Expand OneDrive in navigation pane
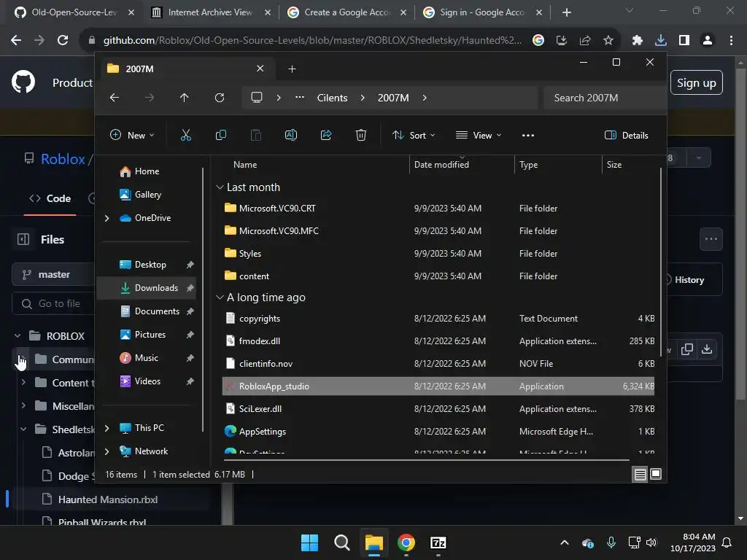The image size is (747, 560). [107, 218]
